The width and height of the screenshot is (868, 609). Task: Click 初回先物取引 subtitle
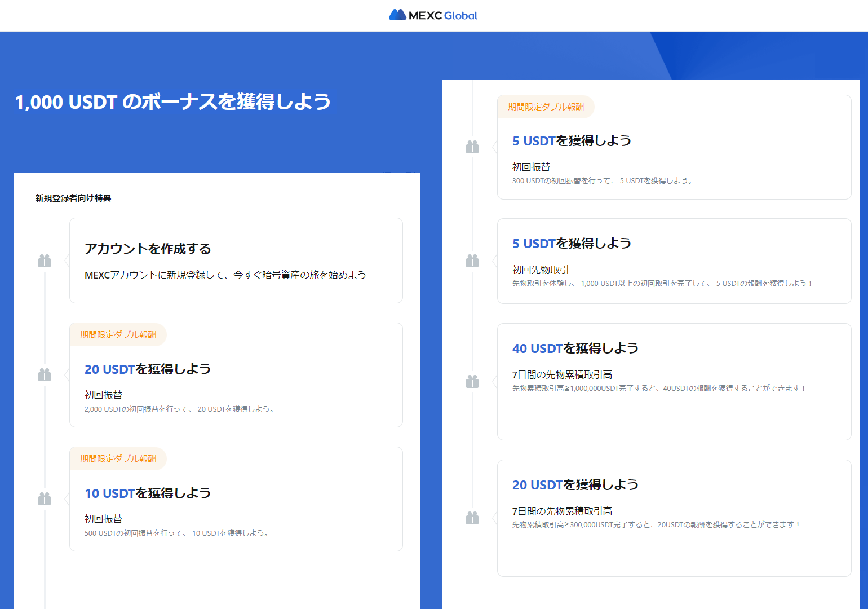[541, 270]
